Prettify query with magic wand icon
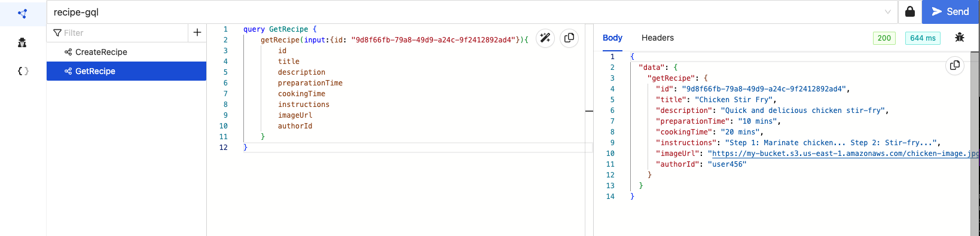Screen dimensions: 980x236 (x=545, y=38)
